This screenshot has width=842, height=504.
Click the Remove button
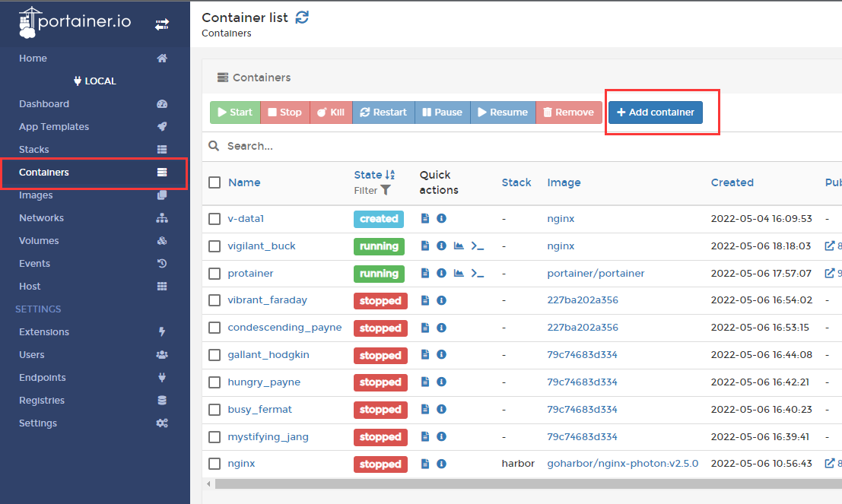(x=569, y=113)
